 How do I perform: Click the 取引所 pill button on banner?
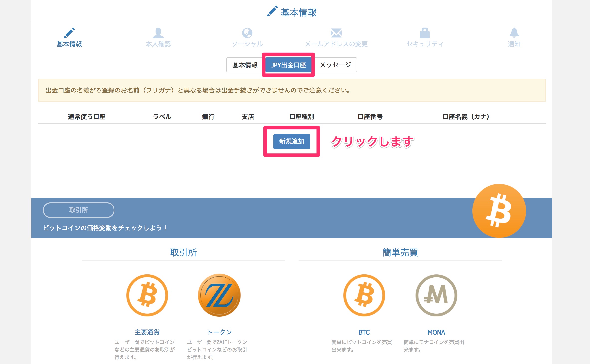79,210
